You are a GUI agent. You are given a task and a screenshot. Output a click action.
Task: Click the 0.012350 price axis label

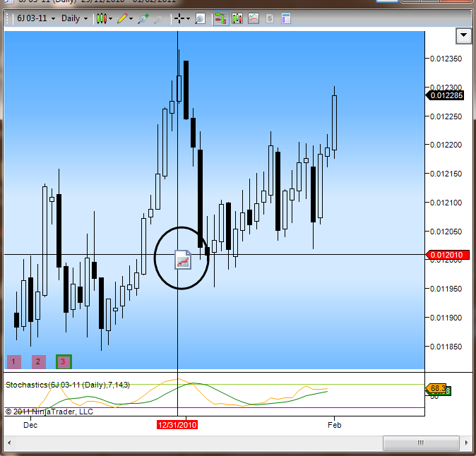[446, 59]
